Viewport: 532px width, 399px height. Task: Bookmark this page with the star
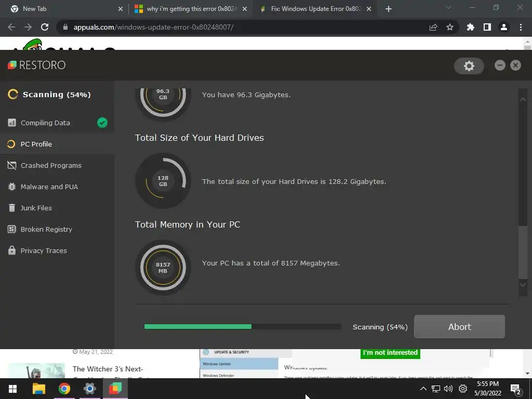(x=450, y=27)
